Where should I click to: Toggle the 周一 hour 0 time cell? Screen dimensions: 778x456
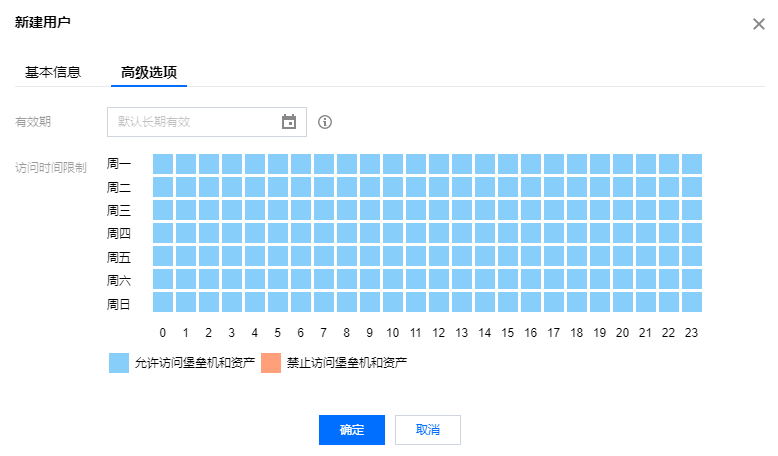pyautogui.click(x=163, y=164)
